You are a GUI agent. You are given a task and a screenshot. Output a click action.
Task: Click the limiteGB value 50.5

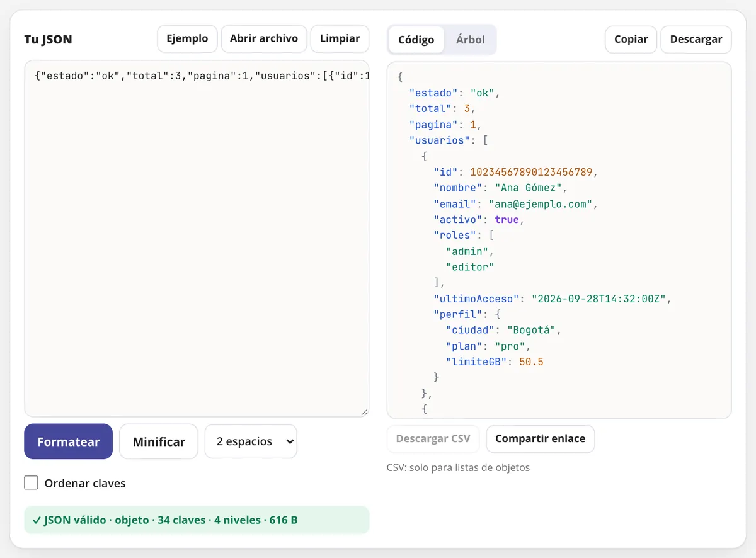(x=531, y=362)
